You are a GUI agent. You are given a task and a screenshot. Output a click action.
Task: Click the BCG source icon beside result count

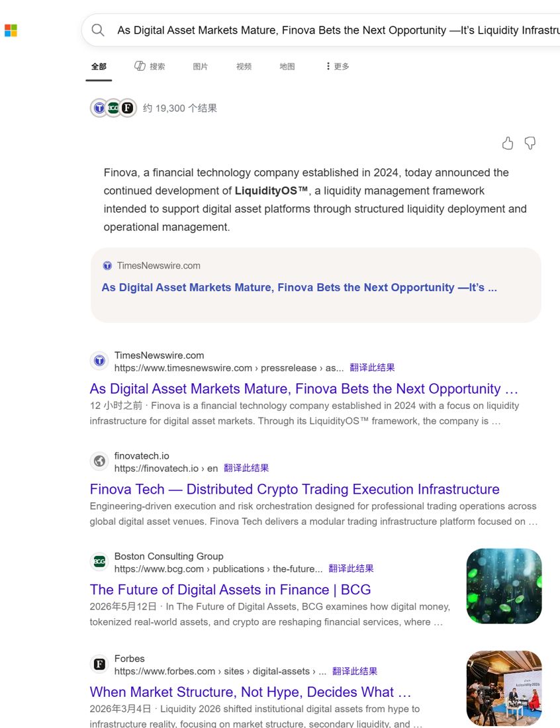coord(113,108)
